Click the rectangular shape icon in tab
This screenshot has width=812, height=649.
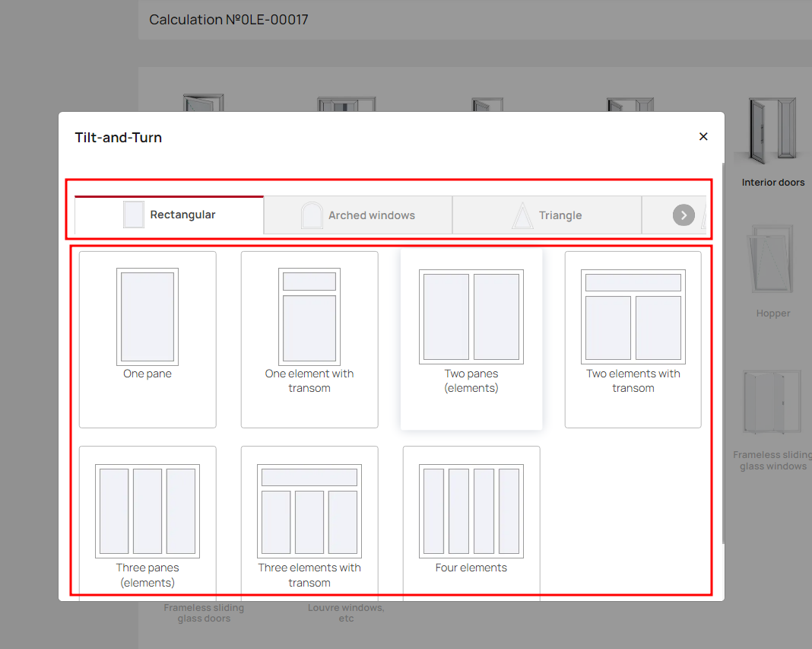pos(134,215)
